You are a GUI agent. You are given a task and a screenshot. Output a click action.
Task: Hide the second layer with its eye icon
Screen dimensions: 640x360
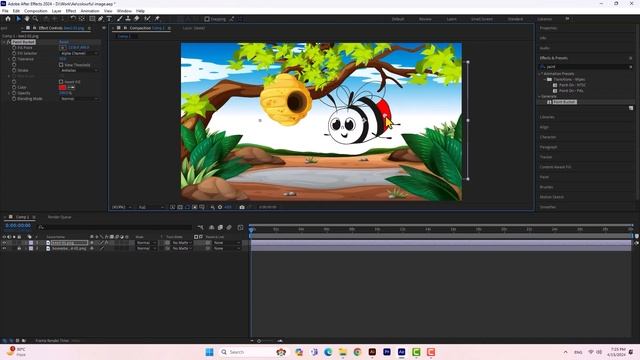pyautogui.click(x=4, y=248)
